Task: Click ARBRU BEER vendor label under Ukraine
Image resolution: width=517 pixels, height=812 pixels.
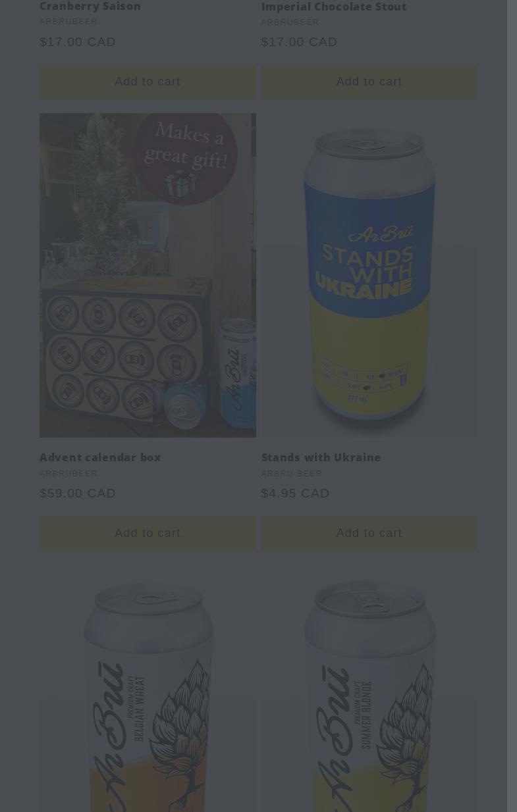Action: point(292,474)
